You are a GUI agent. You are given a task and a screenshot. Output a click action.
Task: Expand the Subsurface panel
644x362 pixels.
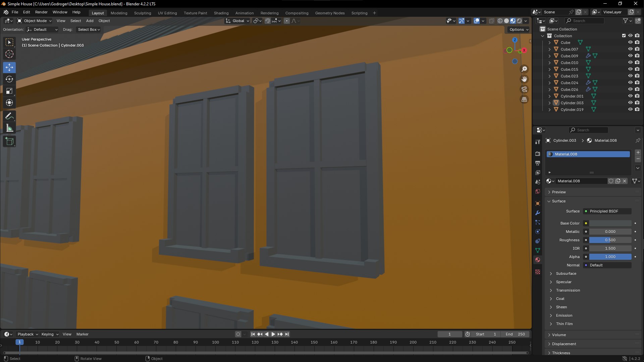[566, 274]
